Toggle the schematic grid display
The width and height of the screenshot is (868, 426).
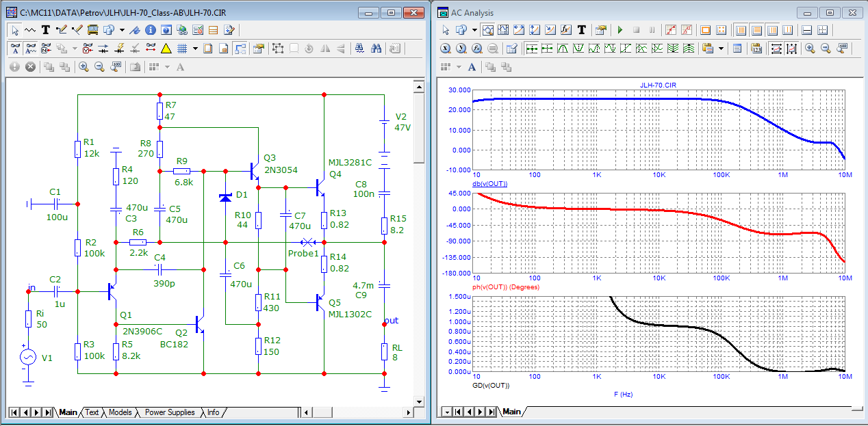tap(182, 49)
